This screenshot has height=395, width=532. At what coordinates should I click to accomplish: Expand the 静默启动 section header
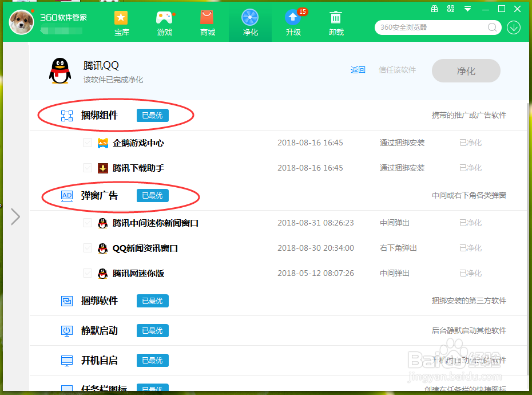point(278,331)
